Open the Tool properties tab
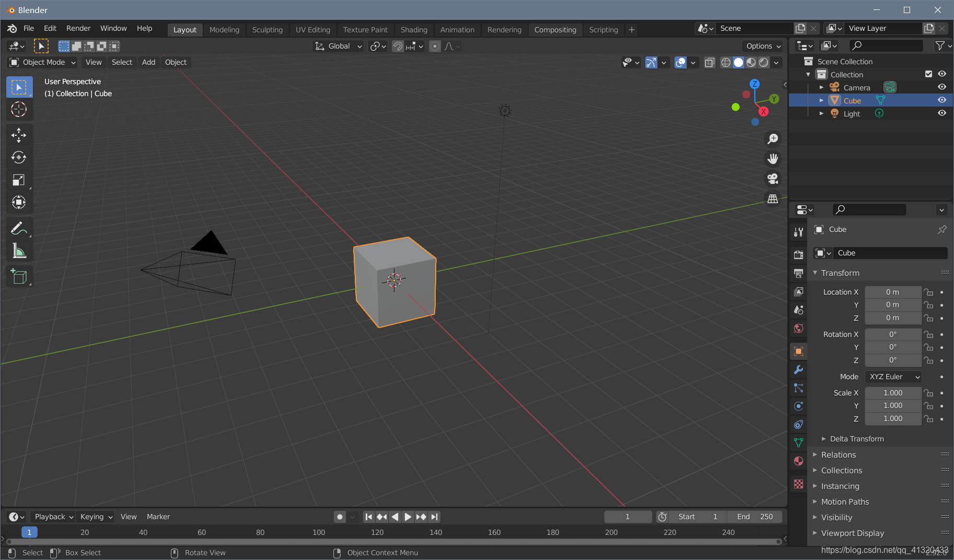 (x=798, y=232)
